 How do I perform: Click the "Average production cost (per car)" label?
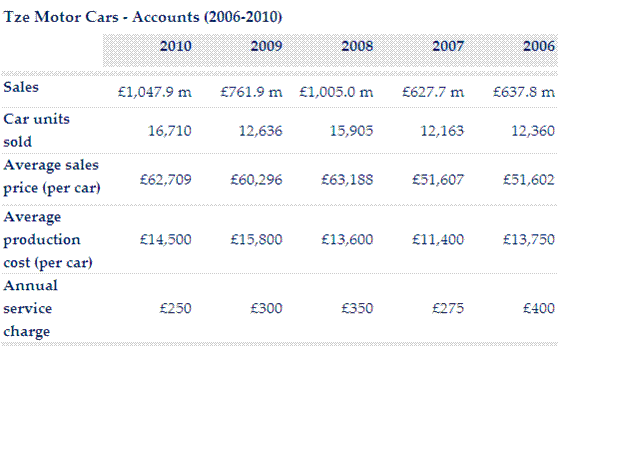coord(48,240)
